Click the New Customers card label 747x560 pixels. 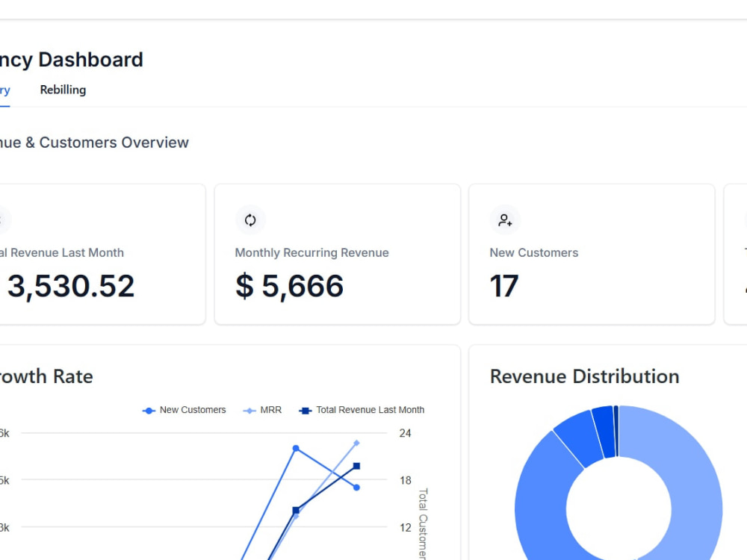click(534, 253)
